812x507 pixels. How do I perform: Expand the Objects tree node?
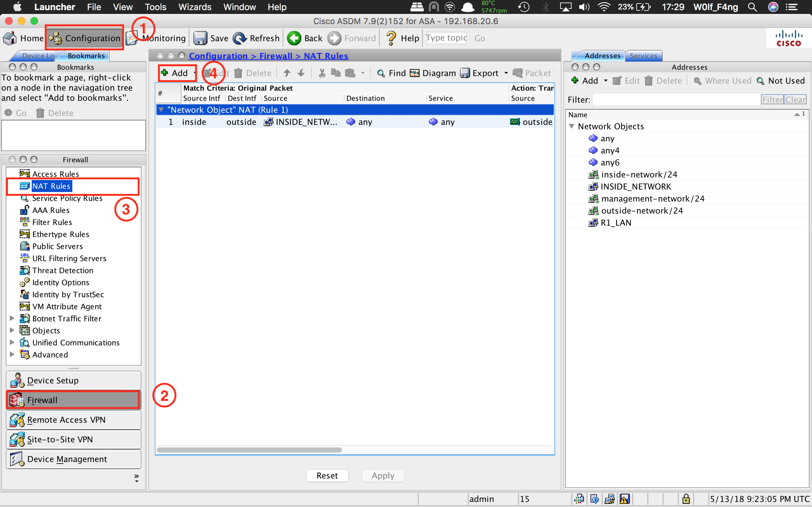click(12, 330)
